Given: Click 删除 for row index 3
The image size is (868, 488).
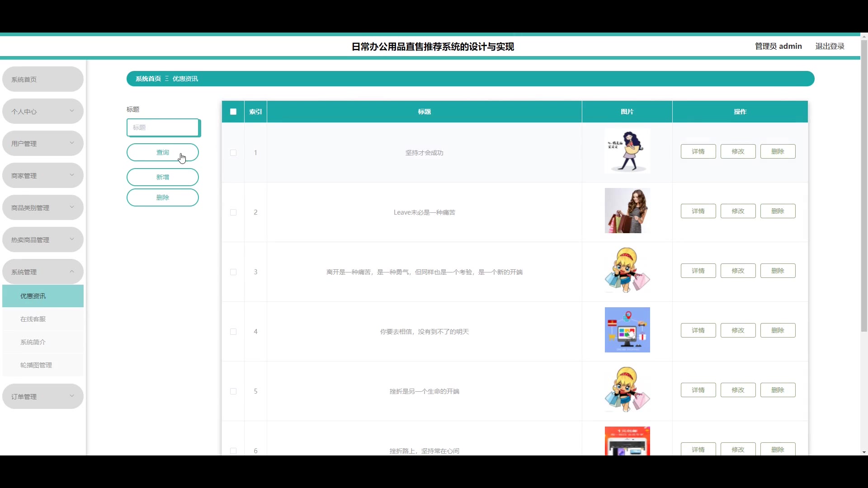Looking at the screenshot, I should (778, 271).
